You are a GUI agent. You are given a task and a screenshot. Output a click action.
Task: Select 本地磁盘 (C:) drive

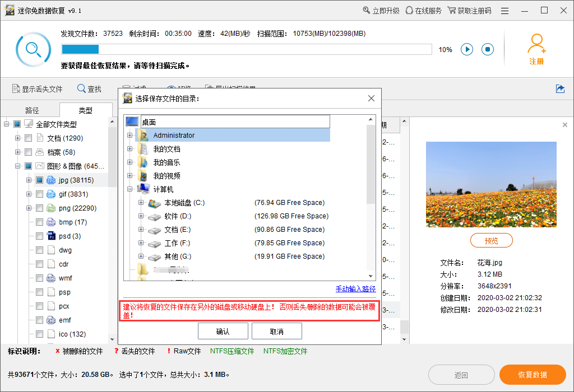[184, 203]
